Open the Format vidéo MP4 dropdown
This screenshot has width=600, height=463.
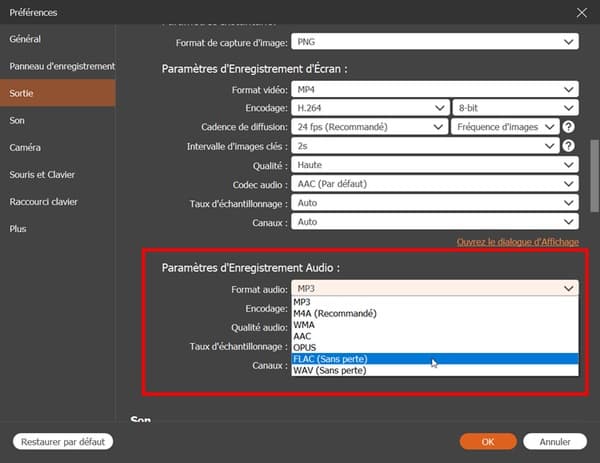(435, 90)
